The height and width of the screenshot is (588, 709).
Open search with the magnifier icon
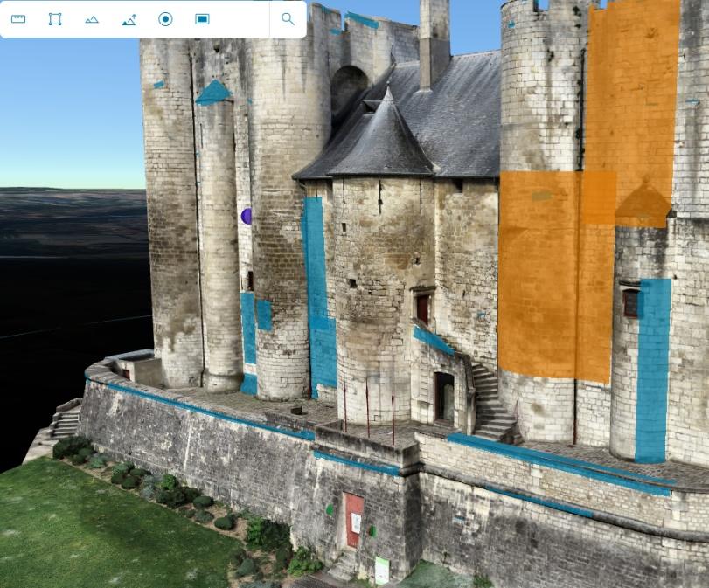[288, 19]
